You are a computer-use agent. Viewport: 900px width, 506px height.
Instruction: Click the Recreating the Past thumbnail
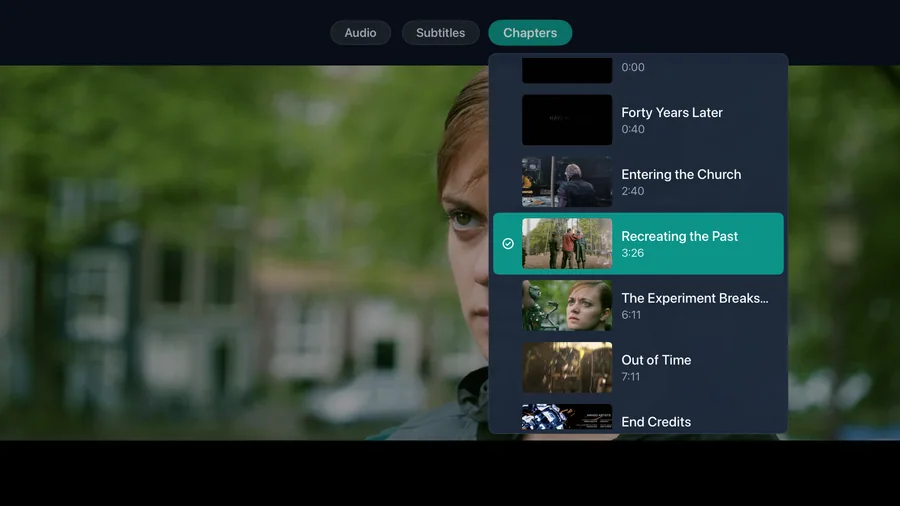tap(567, 244)
